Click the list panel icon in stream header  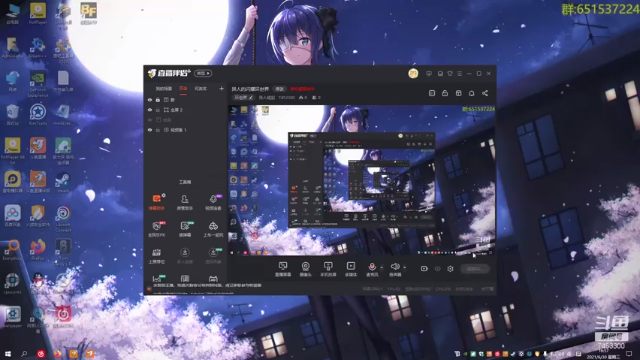click(432, 93)
